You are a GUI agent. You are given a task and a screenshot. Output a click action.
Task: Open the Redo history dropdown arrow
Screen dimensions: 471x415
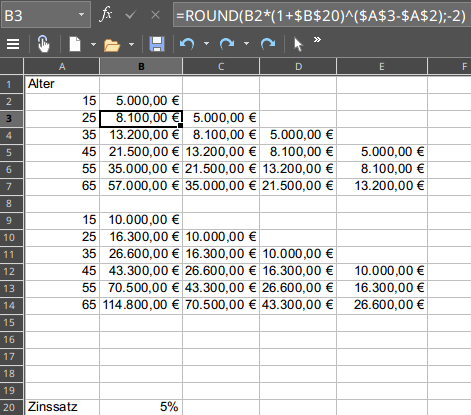246,44
